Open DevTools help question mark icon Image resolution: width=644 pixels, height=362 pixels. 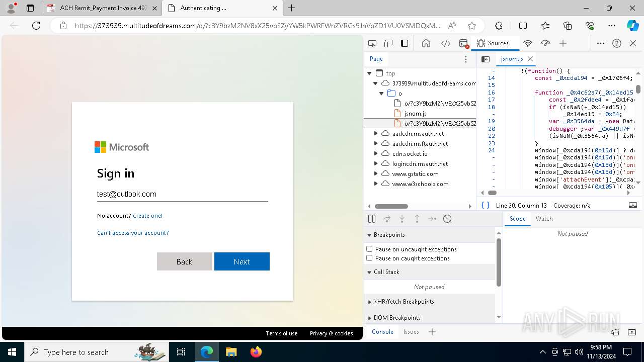617,43
